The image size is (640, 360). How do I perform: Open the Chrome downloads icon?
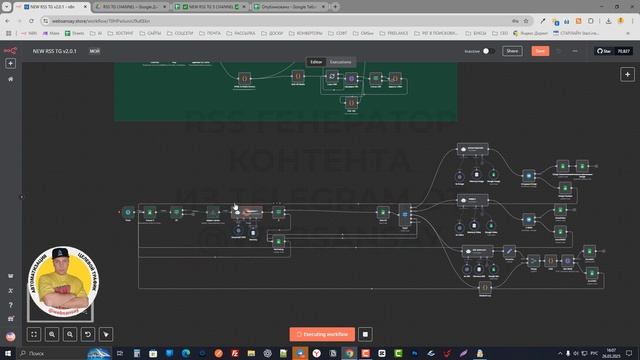point(608,21)
